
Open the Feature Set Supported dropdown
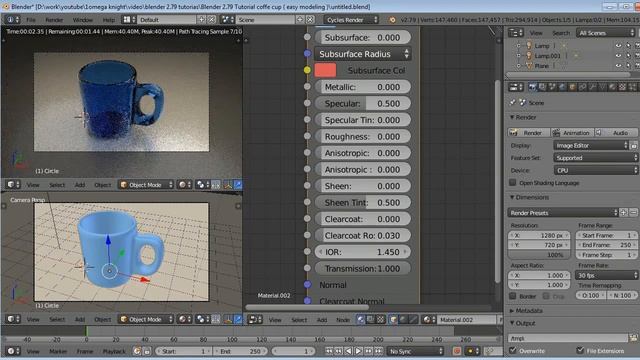click(x=596, y=158)
